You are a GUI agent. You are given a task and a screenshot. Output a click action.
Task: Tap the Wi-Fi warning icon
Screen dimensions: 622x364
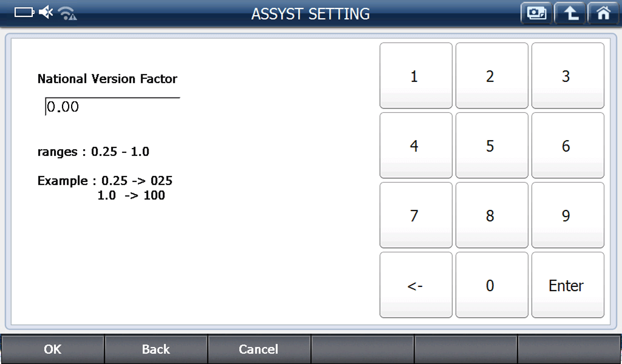coord(67,13)
